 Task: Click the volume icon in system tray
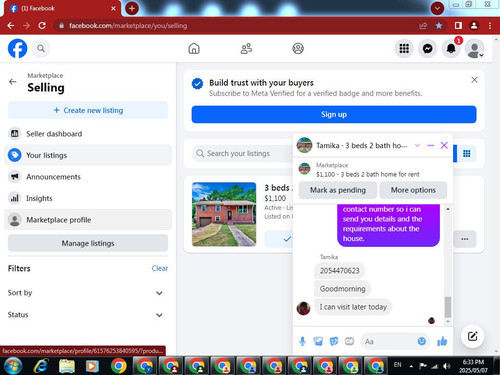click(446, 366)
